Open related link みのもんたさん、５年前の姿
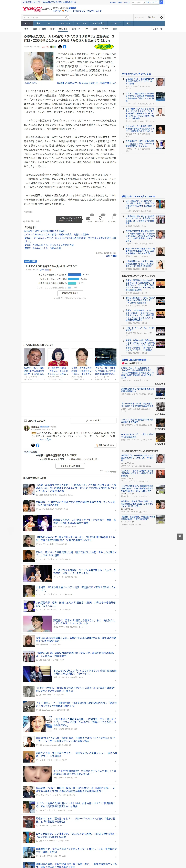 pos(42,248)
